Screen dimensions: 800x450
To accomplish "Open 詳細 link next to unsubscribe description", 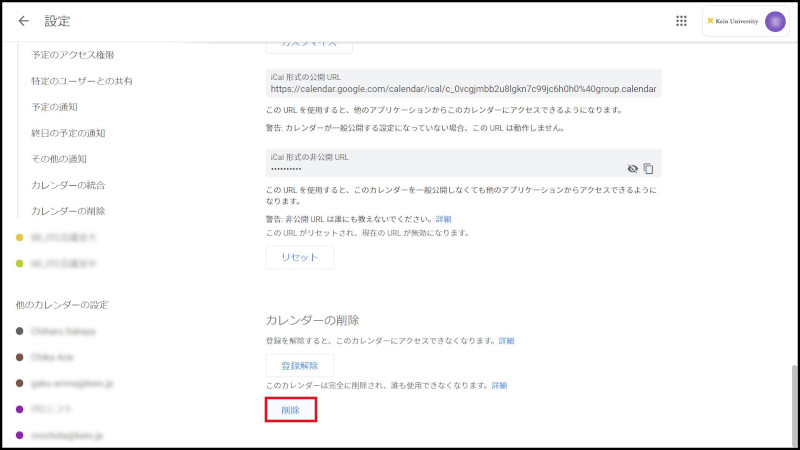I will [507, 341].
